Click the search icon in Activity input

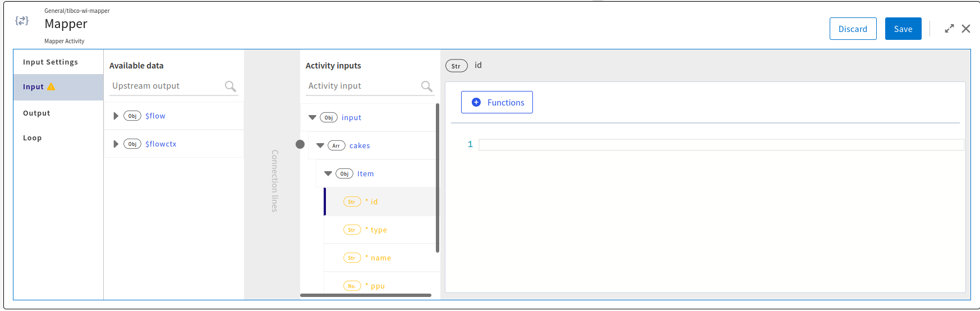click(426, 86)
